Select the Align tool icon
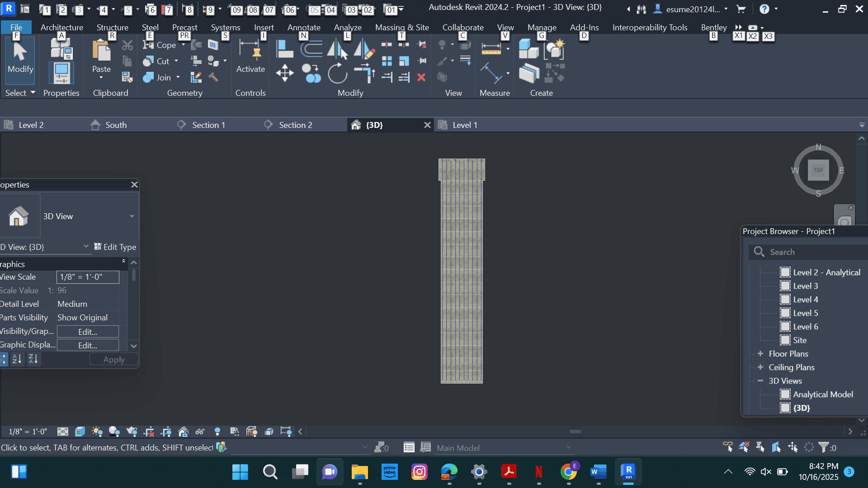Viewport: 868px width, 488px height. 285,49
